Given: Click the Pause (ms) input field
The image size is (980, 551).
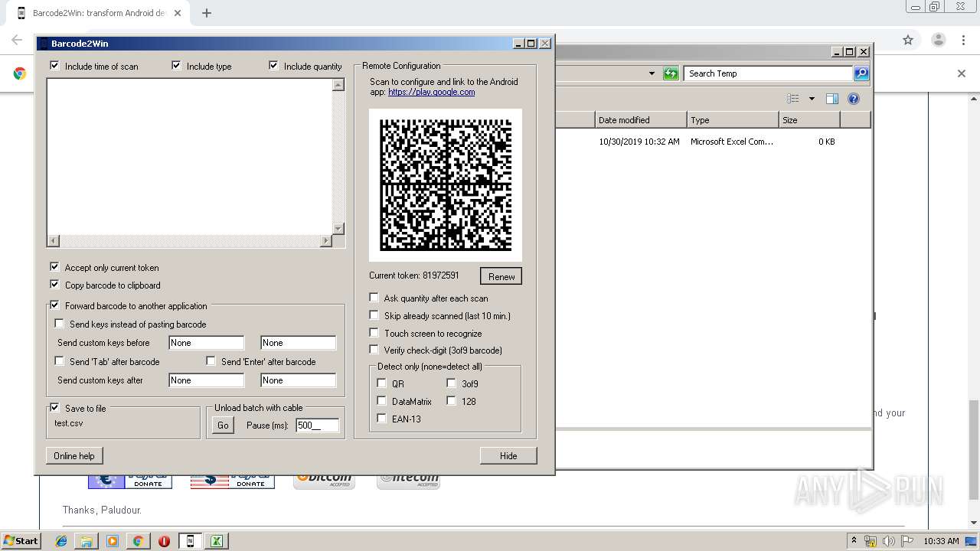Looking at the screenshot, I should click(x=317, y=425).
